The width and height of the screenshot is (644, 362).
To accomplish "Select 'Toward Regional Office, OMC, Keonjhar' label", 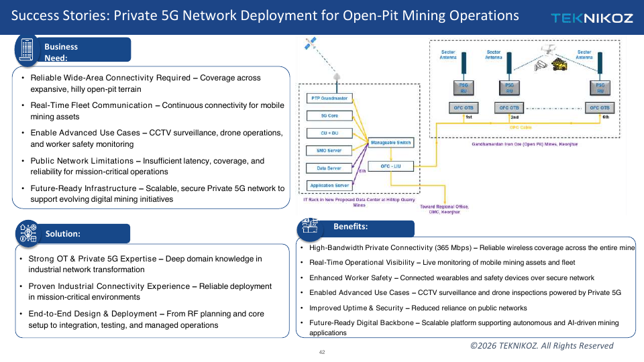I will point(444,209).
